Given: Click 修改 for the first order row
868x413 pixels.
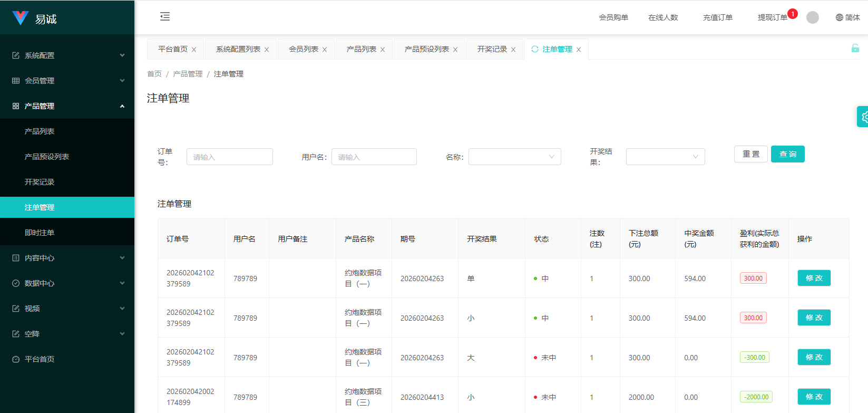Looking at the screenshot, I should [814, 278].
